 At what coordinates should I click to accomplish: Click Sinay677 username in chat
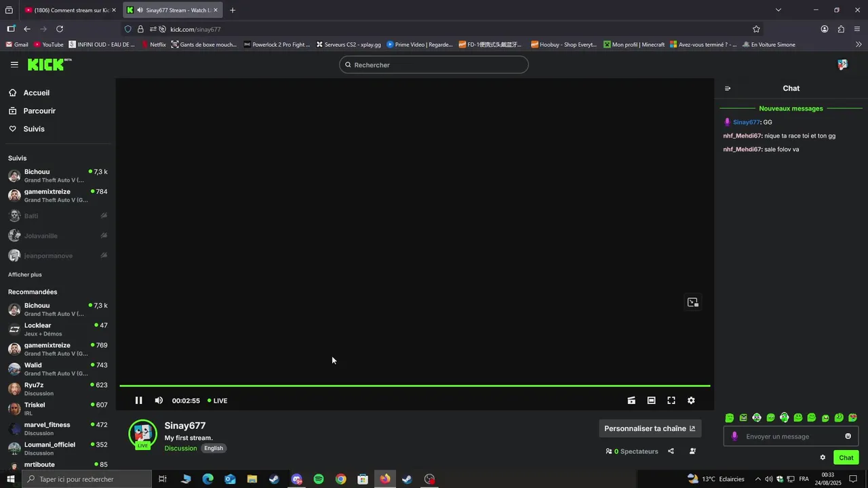click(746, 123)
